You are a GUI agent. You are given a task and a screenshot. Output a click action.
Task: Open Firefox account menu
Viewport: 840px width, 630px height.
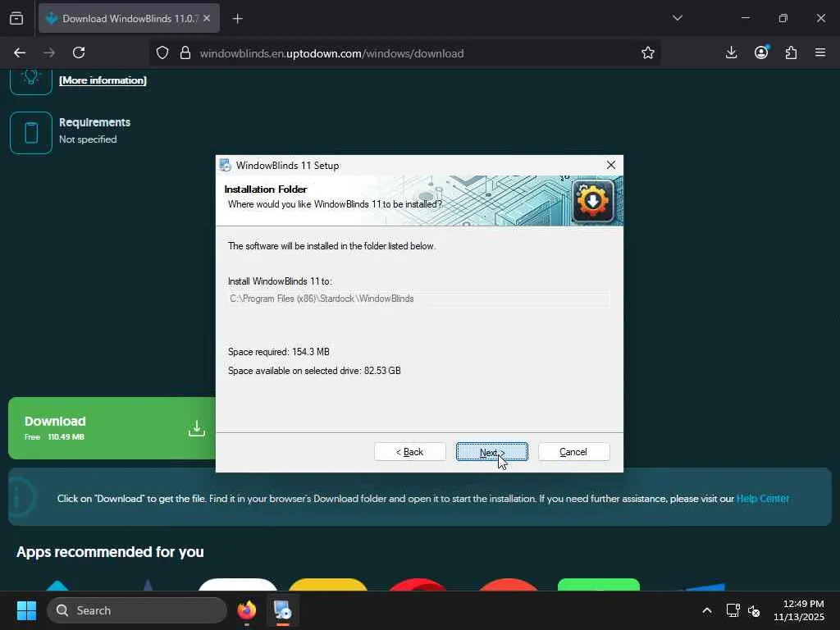761,52
